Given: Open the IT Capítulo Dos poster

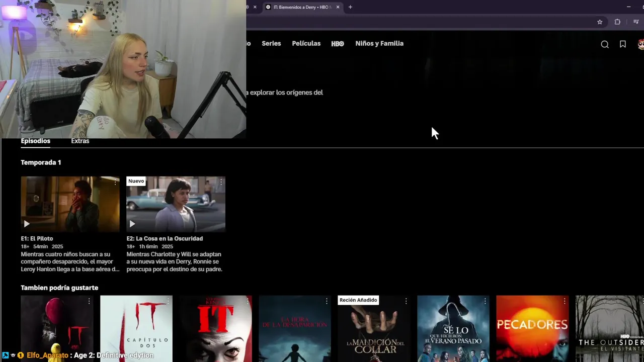Looking at the screenshot, I should click(136, 328).
